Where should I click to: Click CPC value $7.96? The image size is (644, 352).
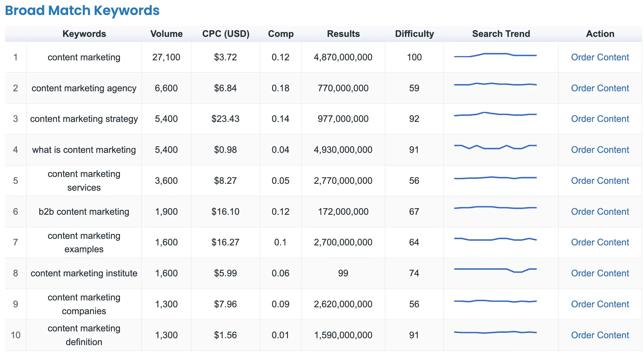point(225,304)
